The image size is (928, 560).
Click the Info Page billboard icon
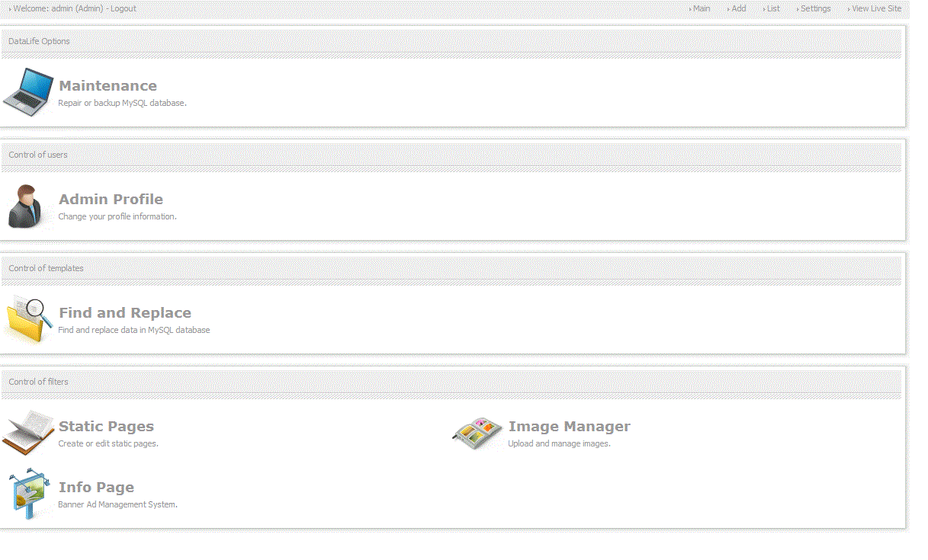coord(28,494)
